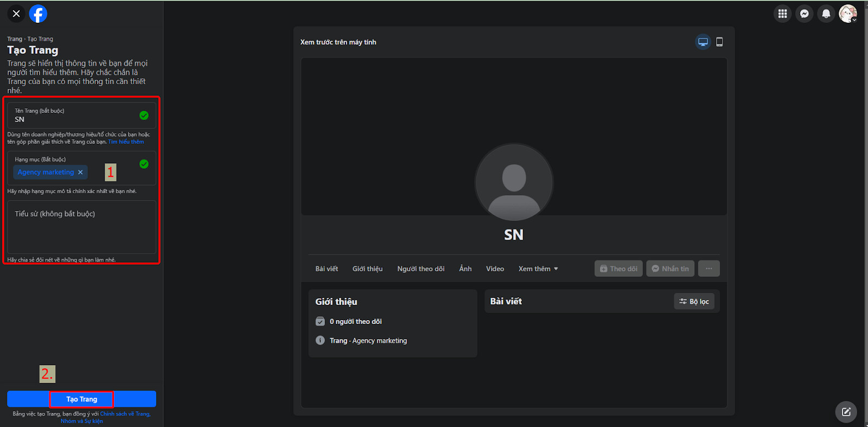This screenshot has height=427, width=868.
Task: Click the green check next to category
Action: [x=144, y=164]
